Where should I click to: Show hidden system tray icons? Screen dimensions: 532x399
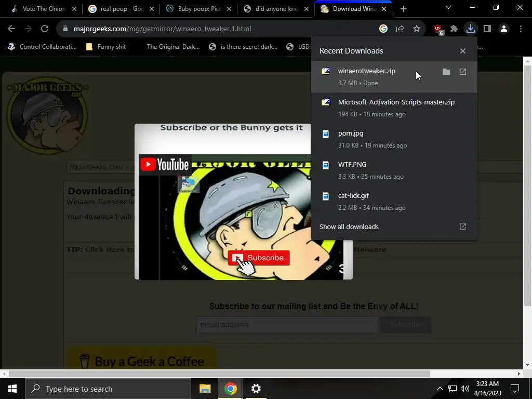(440, 389)
